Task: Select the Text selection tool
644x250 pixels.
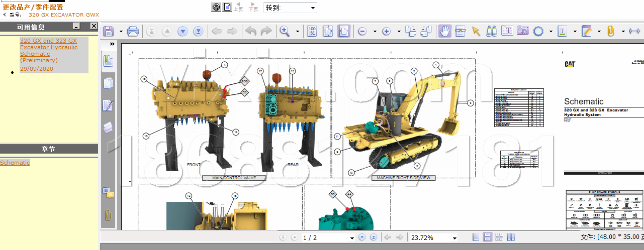Action: tap(507, 31)
